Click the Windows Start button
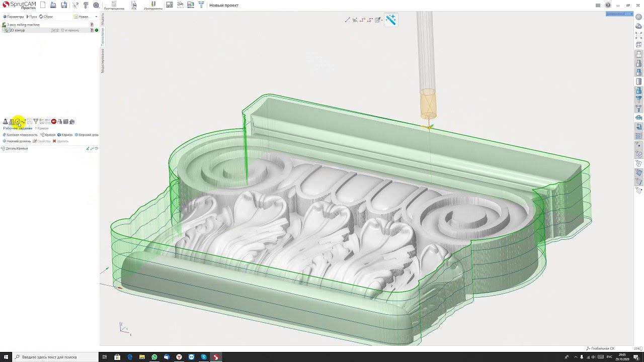 point(6,357)
